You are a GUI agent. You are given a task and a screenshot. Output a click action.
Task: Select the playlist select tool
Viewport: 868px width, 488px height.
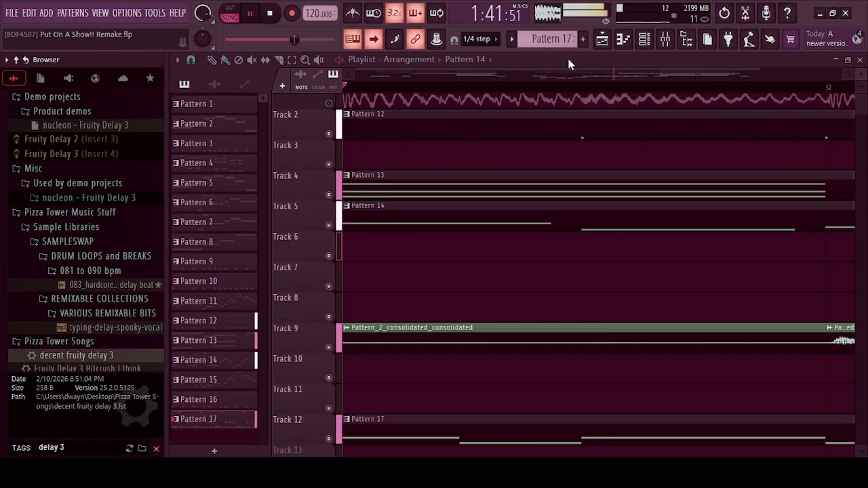(292, 60)
